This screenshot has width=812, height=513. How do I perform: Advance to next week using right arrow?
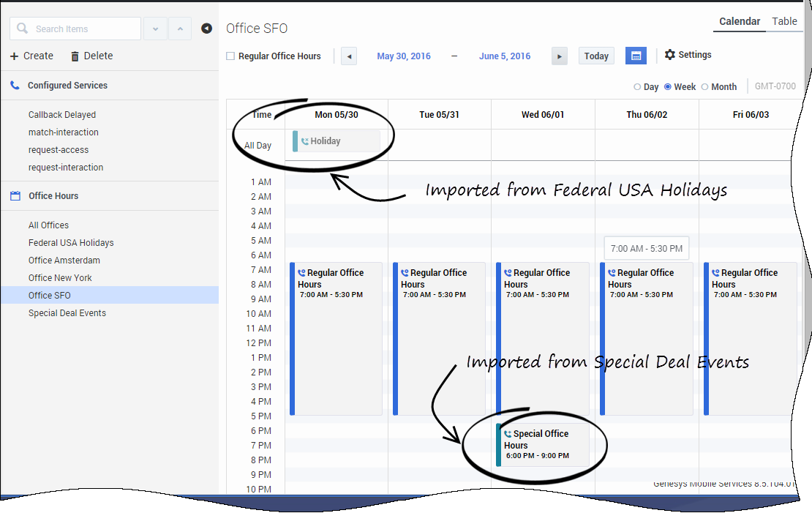point(559,56)
